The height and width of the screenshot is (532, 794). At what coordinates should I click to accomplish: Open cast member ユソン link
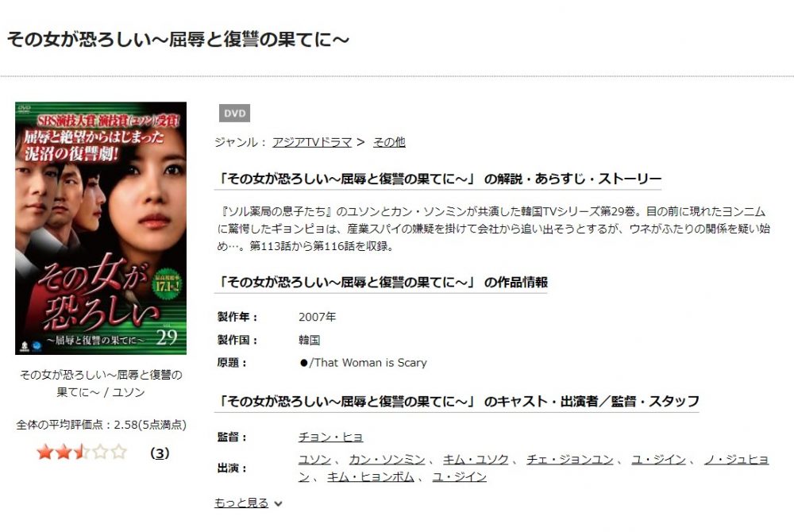point(314,459)
